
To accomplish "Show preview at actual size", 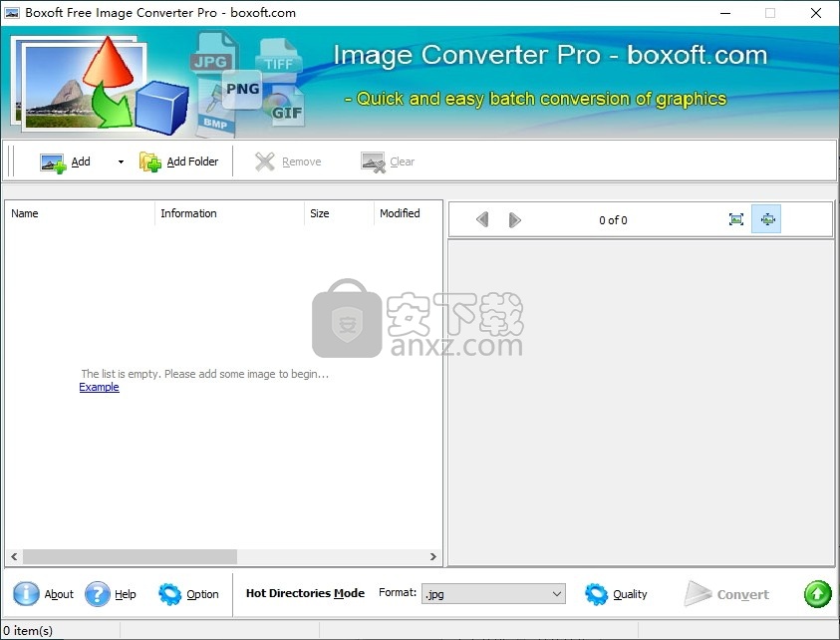I will 736,219.
